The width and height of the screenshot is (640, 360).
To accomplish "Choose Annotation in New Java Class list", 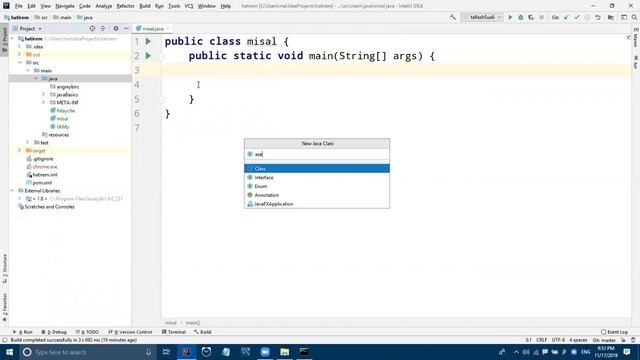I will click(317, 195).
